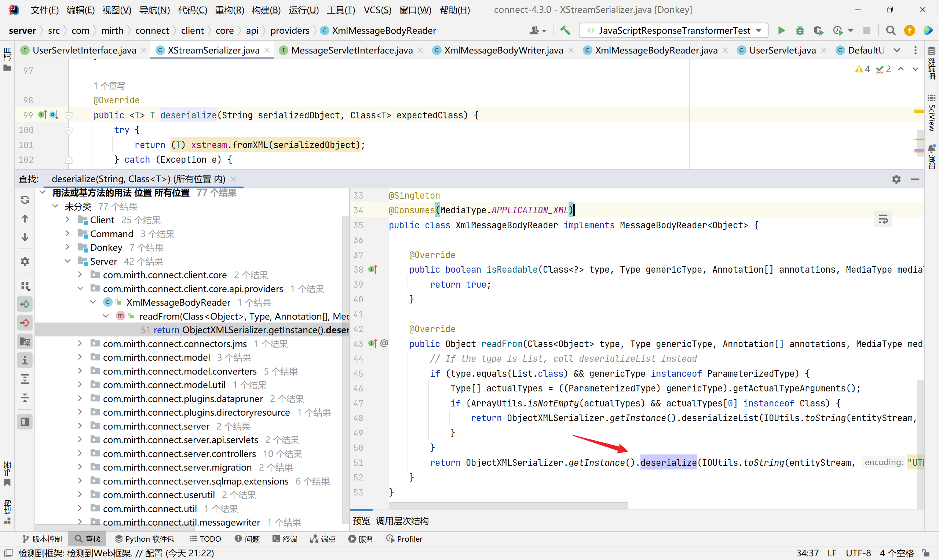Viewport: 939px width, 560px height.
Task: Click the preview horizontal scrollbar
Action: pos(508,505)
